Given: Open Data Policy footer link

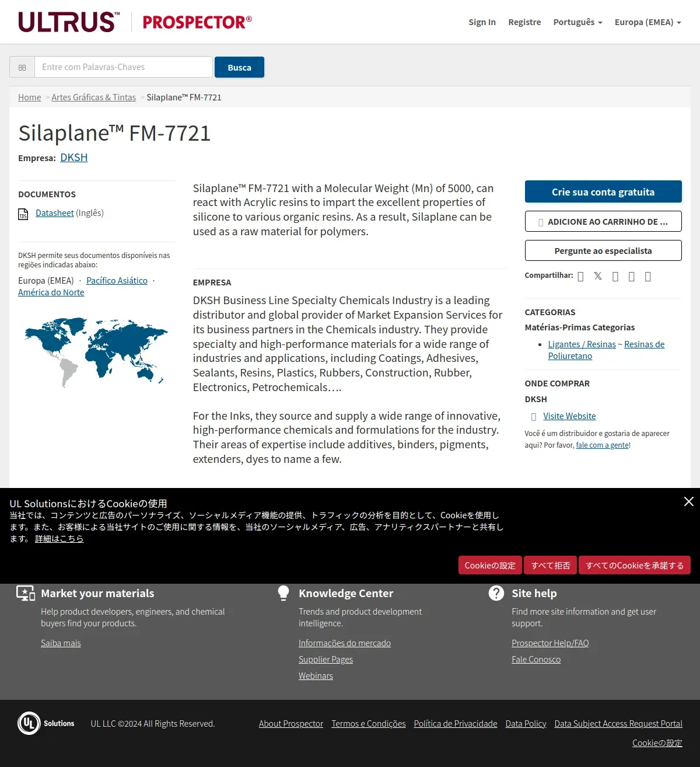Looking at the screenshot, I should 526,724.
